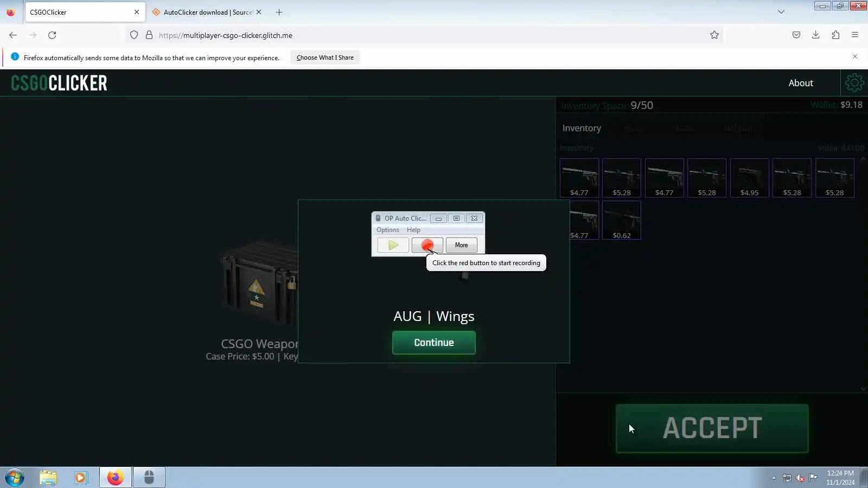Go forward in browser history

[33, 35]
